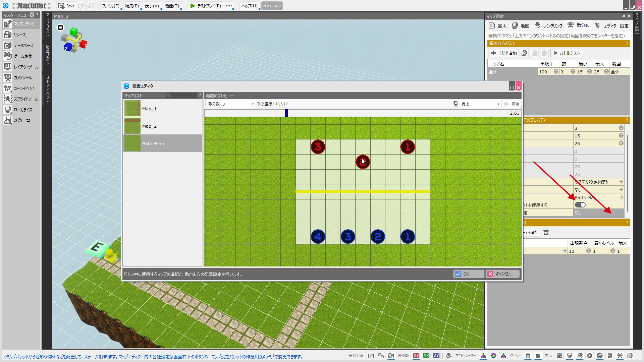Open the camera view 真上 dropdown
This screenshot has width=644, height=362.
[x=480, y=104]
